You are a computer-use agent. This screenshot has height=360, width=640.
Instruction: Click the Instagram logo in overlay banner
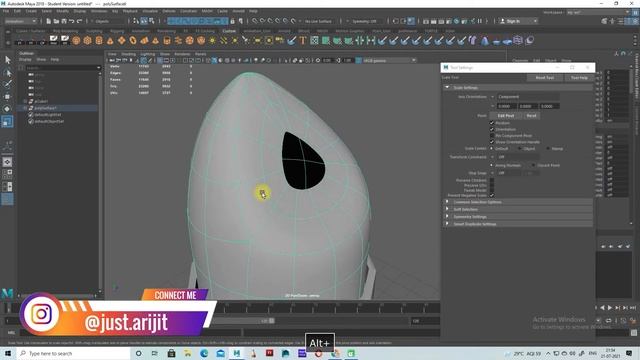42,314
